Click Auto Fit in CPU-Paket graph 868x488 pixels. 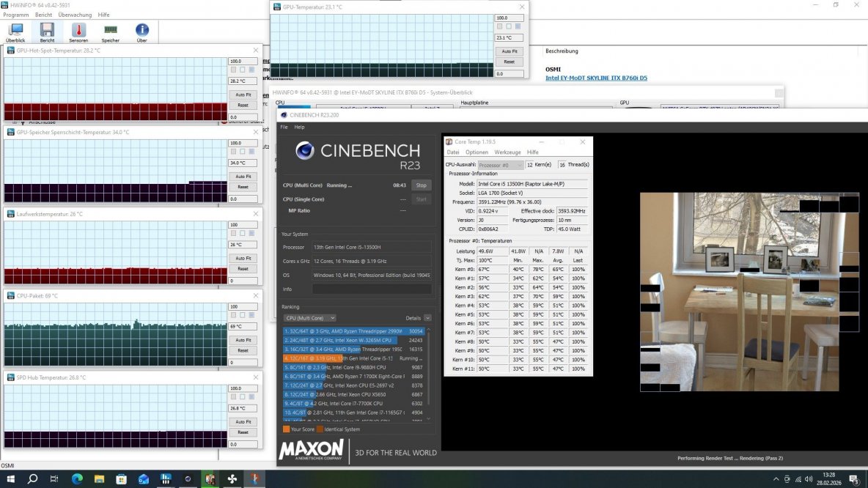(243, 340)
